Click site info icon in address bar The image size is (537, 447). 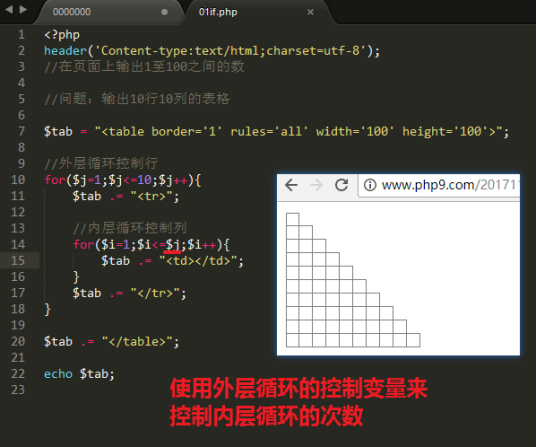point(370,185)
